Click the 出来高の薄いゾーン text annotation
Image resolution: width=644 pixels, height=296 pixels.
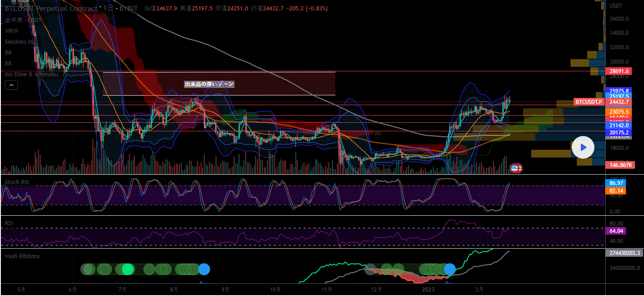[209, 84]
